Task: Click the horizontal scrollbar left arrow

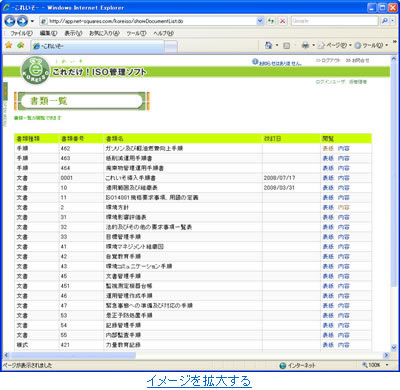Action: [x=6, y=355]
